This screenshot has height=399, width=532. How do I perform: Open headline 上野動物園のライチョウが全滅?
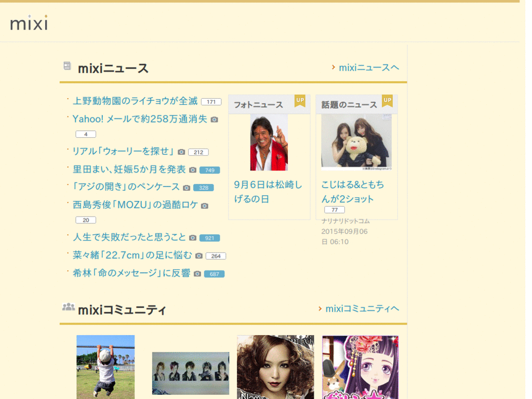[135, 101]
